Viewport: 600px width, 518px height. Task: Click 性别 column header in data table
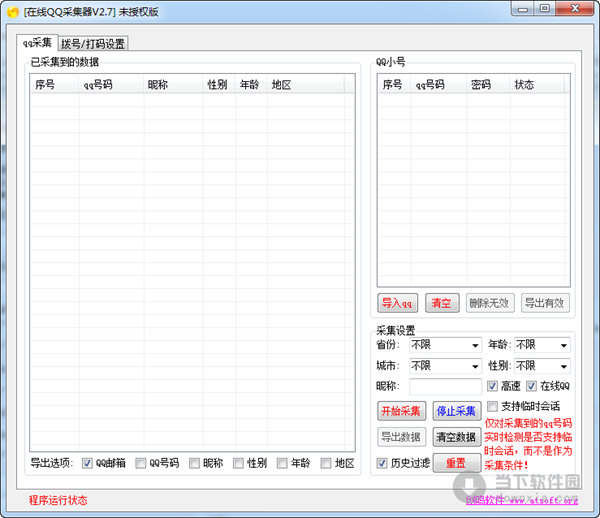220,85
